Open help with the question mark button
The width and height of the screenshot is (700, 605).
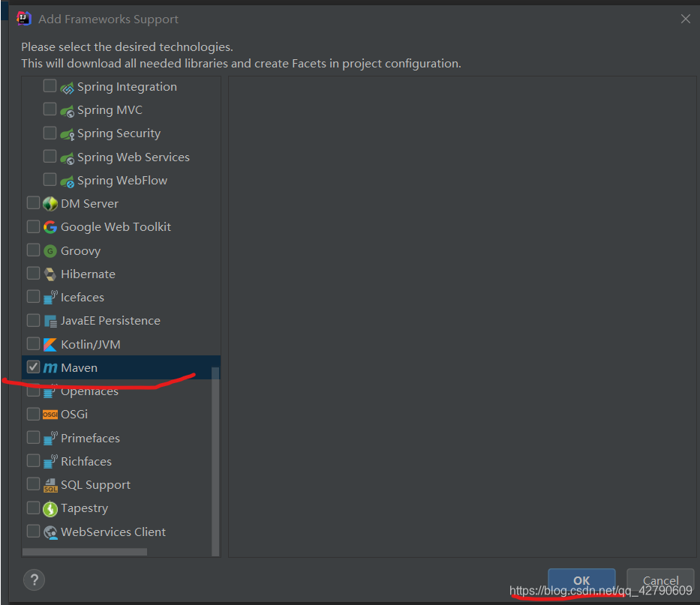(34, 580)
